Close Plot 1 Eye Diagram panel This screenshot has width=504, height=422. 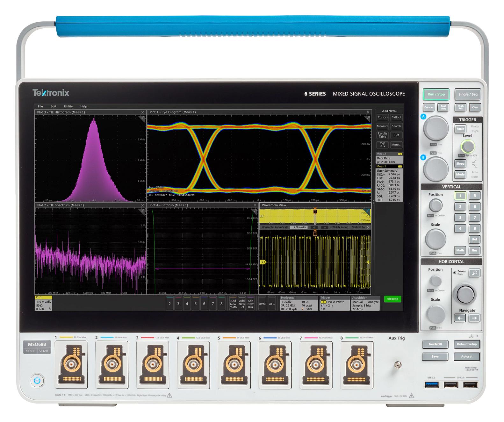(368, 112)
